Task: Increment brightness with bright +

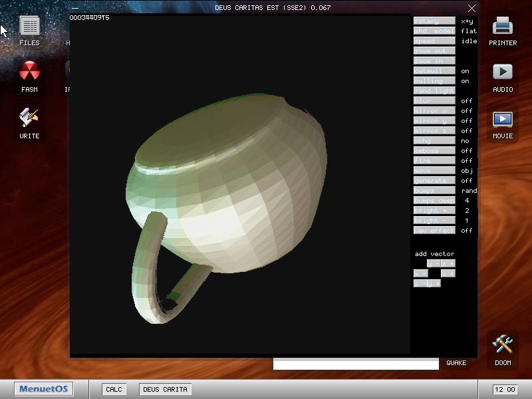Action: (434, 210)
